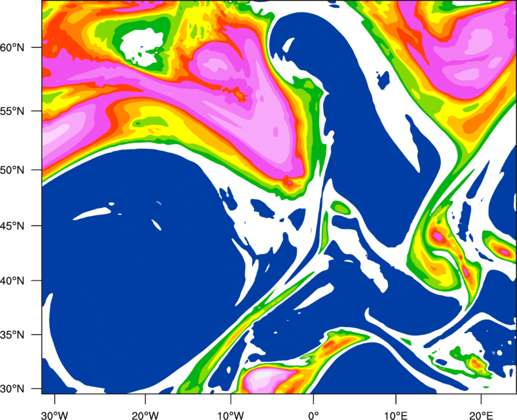Click the 50°N latitude label
The width and height of the screenshot is (517, 420).
(x=12, y=170)
